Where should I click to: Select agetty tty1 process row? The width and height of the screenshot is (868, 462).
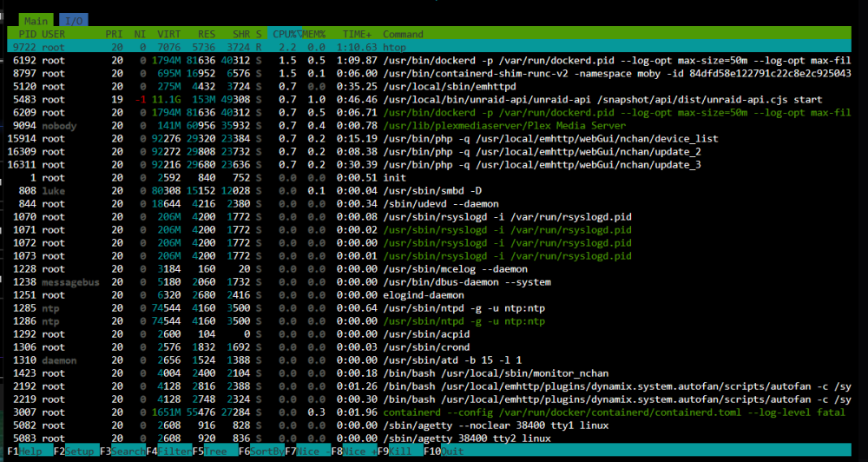[429, 426]
